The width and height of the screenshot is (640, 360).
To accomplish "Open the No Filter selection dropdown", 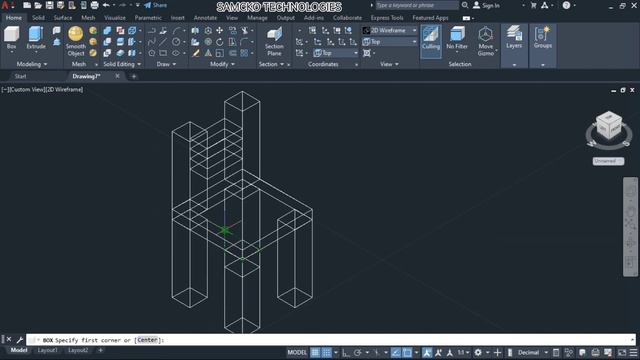I will [x=457, y=40].
